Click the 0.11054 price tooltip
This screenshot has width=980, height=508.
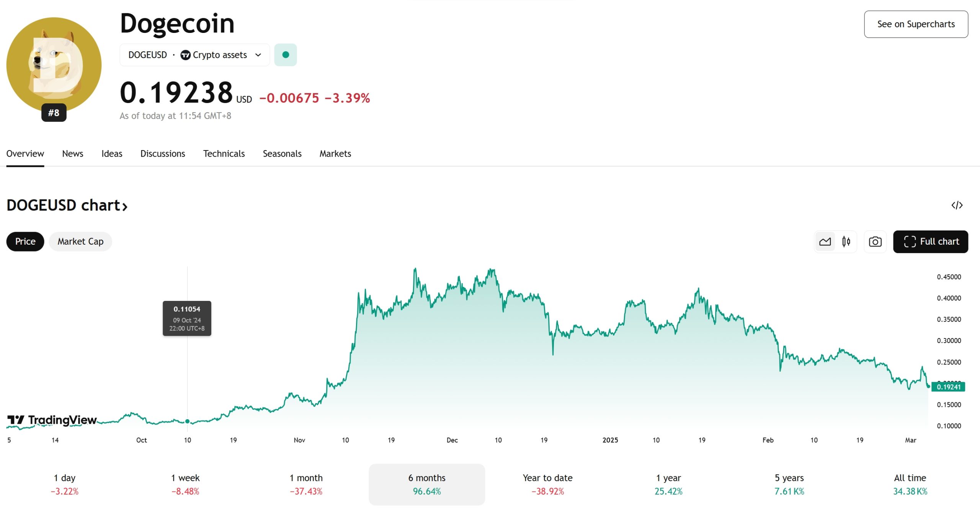(x=187, y=319)
